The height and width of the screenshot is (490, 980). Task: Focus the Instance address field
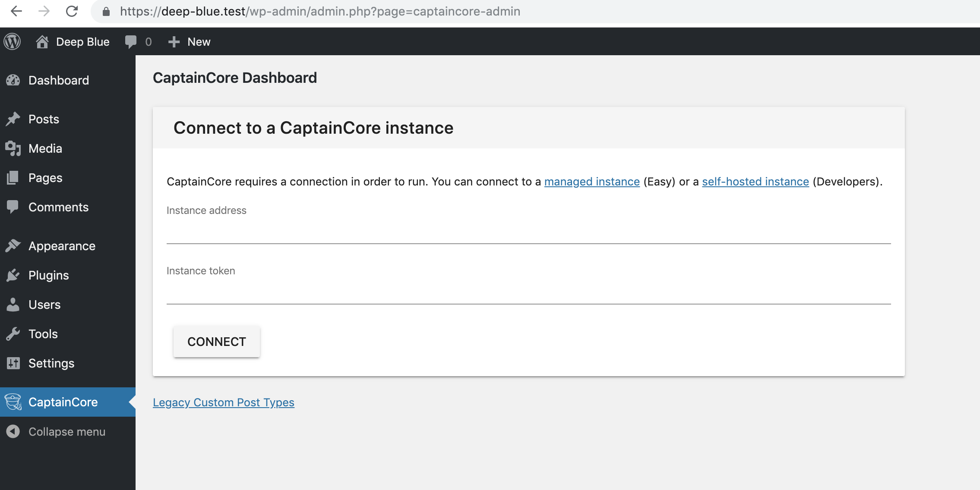(529, 233)
